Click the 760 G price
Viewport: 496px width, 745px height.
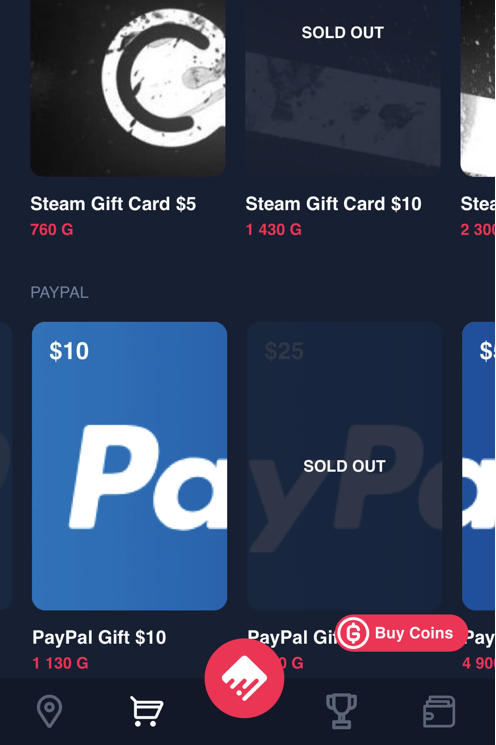52,229
